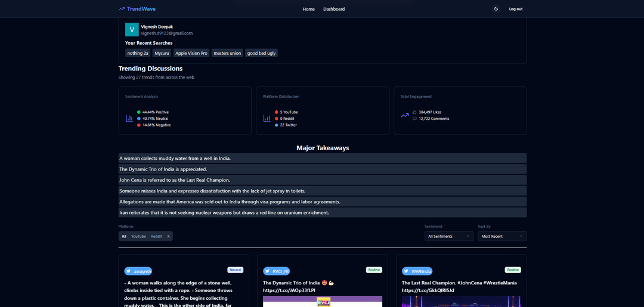Open the Most Recent sort dropdown
The image size is (644, 307).
pyautogui.click(x=502, y=237)
